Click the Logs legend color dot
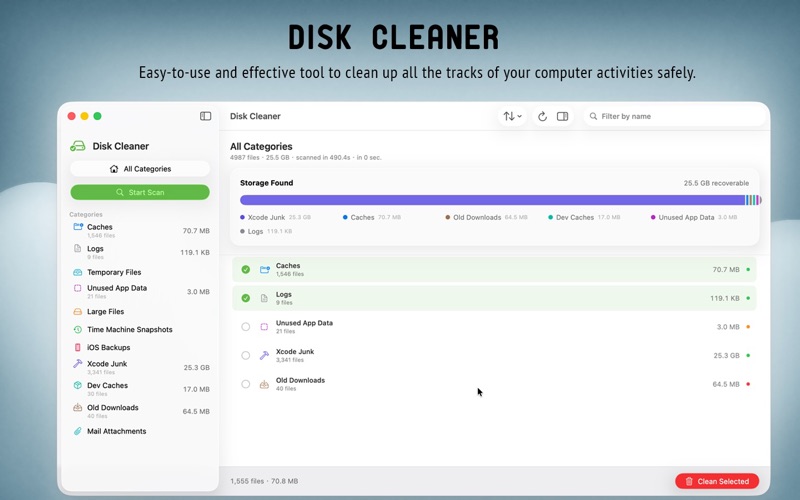The height and width of the screenshot is (500, 800). 242,231
